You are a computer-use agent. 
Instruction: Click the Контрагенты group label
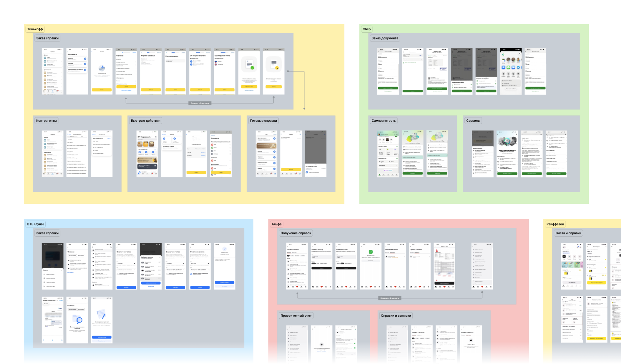point(46,121)
